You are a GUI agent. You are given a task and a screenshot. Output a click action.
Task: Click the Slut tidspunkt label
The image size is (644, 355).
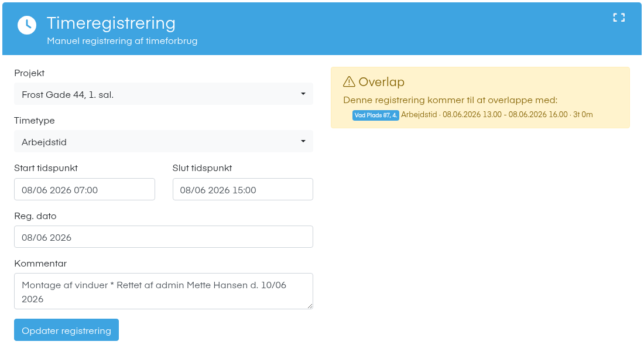(x=202, y=168)
